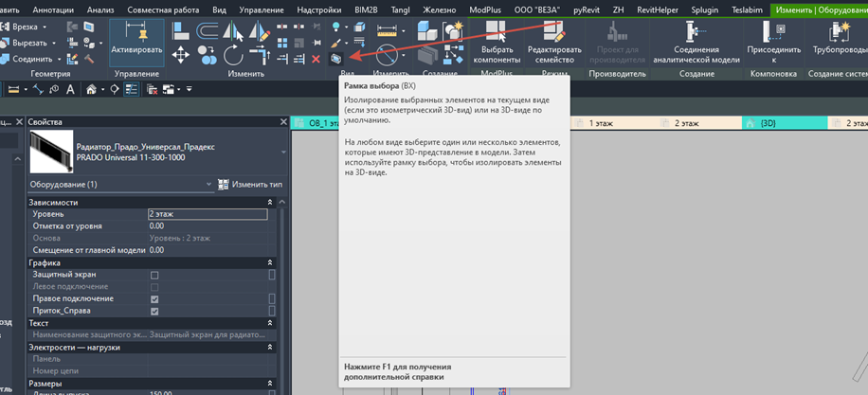The width and height of the screenshot is (868, 395).
Task: Delete the selected element with red X
Action: 316,58
